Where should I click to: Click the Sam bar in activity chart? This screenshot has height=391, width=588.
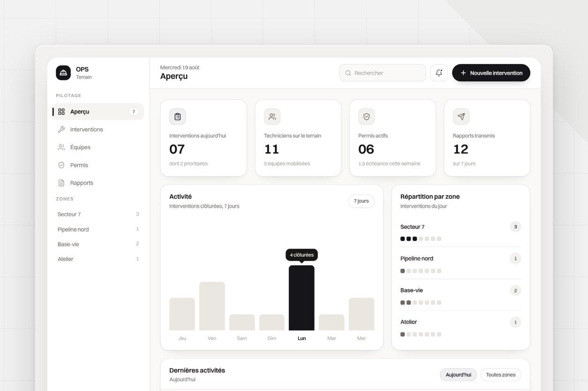click(x=242, y=323)
